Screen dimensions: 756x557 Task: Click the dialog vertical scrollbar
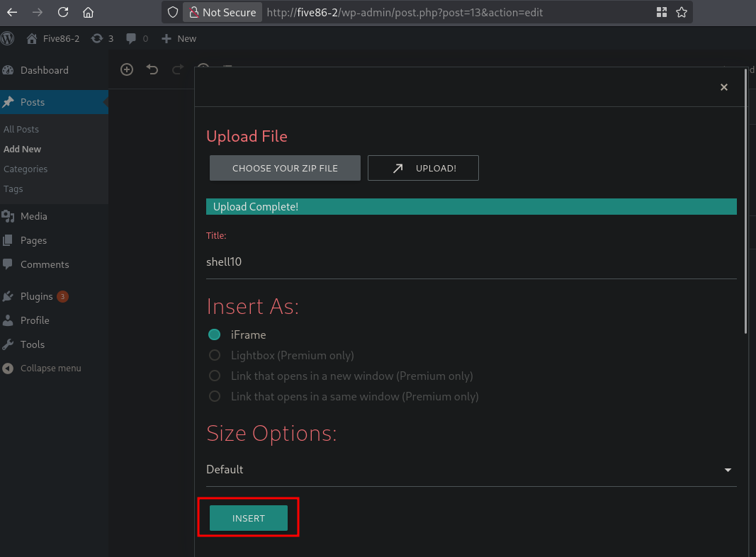pos(746,201)
